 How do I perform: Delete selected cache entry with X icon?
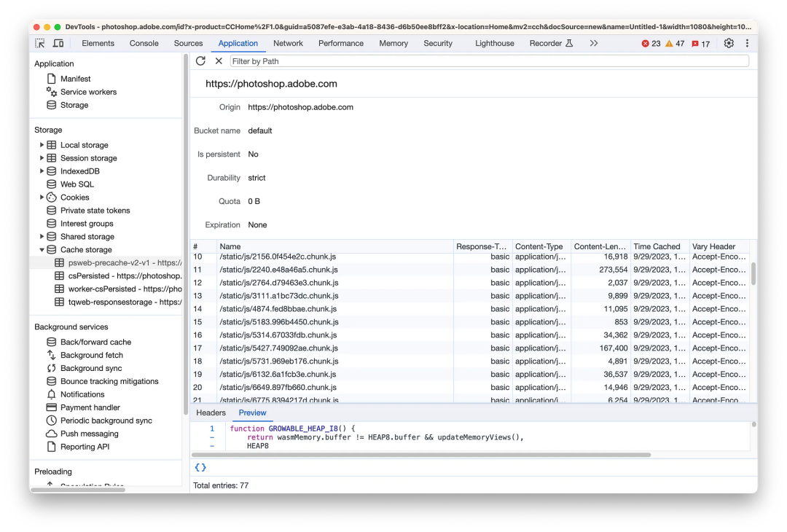(219, 60)
